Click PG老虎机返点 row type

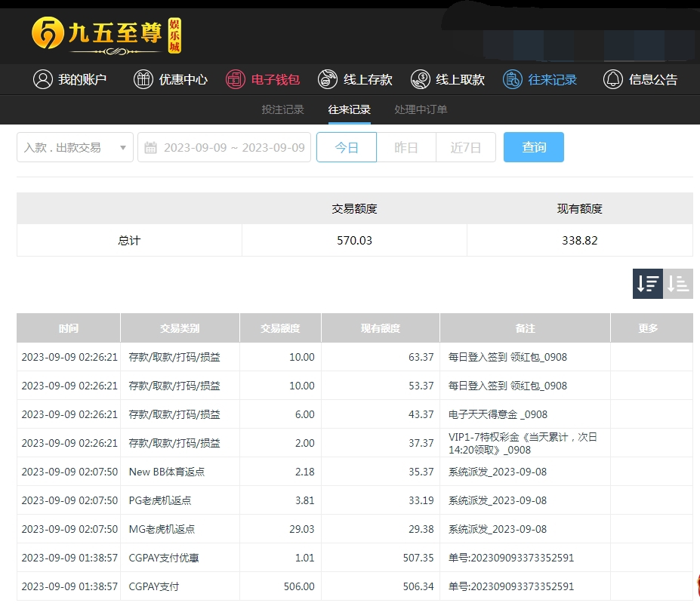(x=160, y=500)
